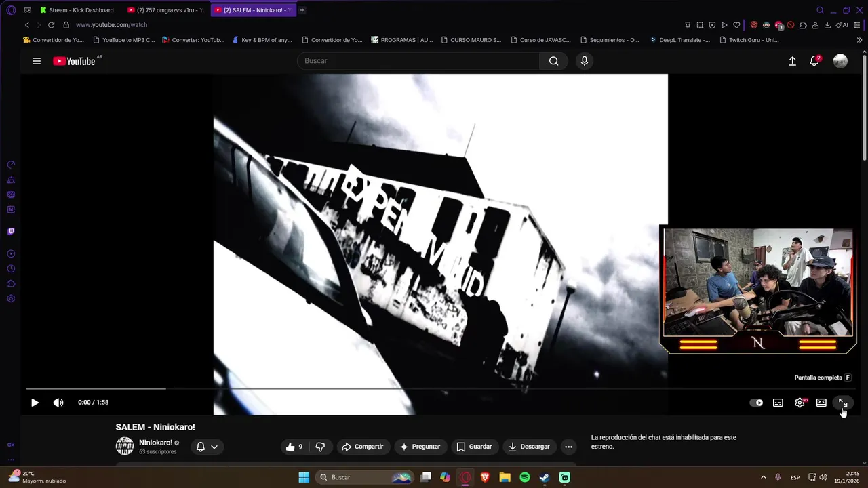Open the video player settings gear
Image resolution: width=868 pixels, height=488 pixels.
(x=800, y=403)
